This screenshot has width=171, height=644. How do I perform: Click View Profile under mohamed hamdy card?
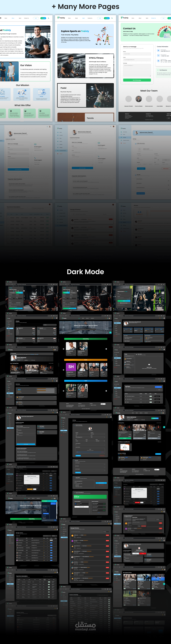click(85, 354)
